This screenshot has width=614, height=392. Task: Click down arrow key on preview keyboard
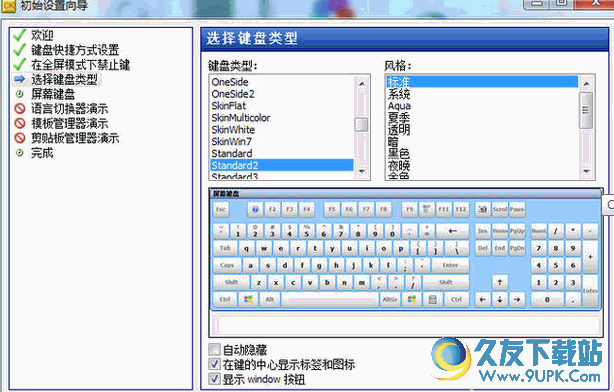click(x=500, y=300)
